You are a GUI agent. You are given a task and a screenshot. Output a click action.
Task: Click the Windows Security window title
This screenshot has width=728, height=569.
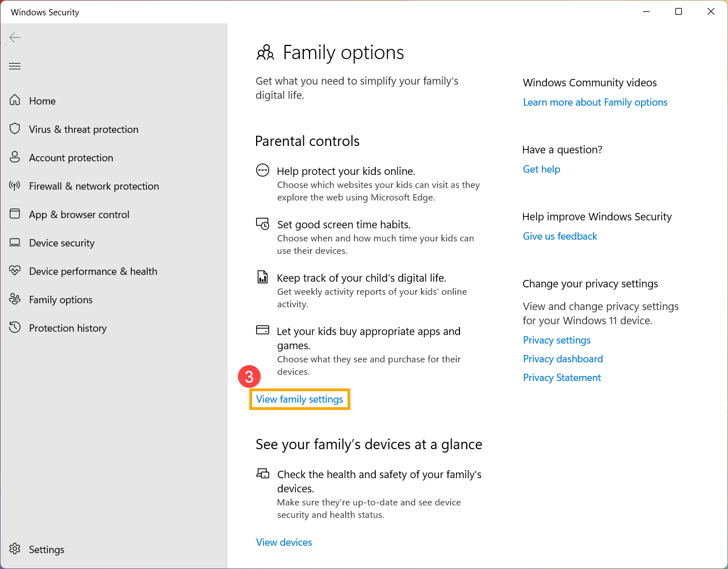coord(45,12)
